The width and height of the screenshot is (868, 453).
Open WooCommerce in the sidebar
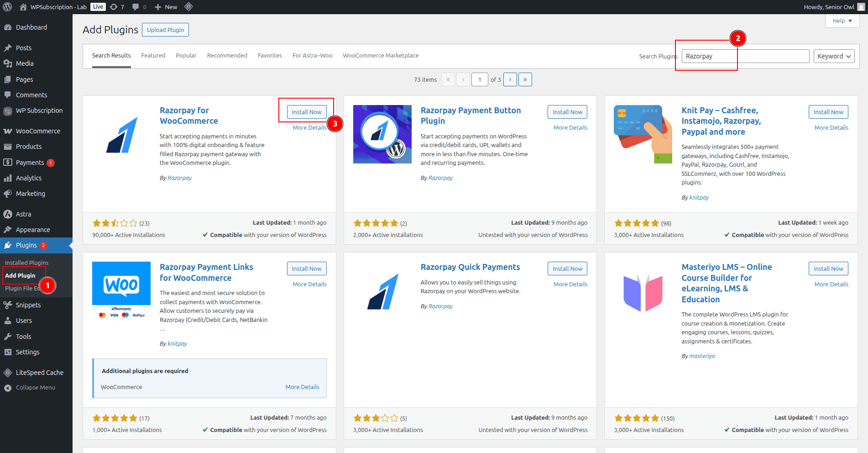point(38,131)
